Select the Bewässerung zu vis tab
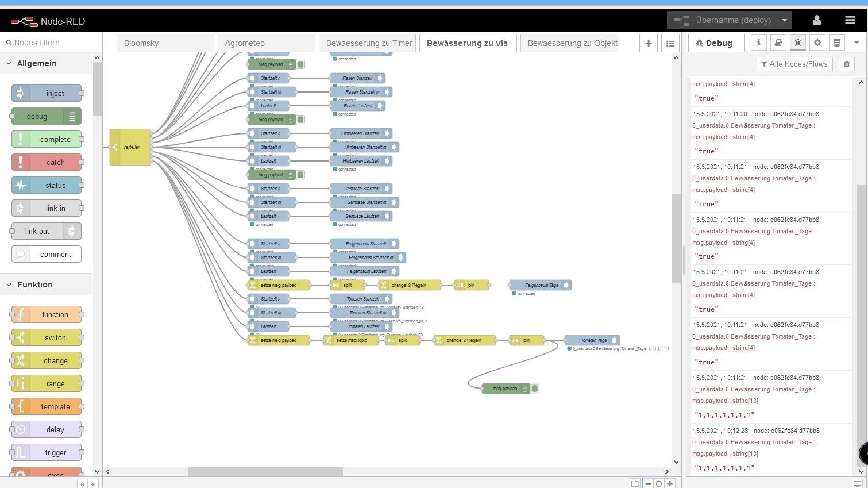 tap(468, 43)
